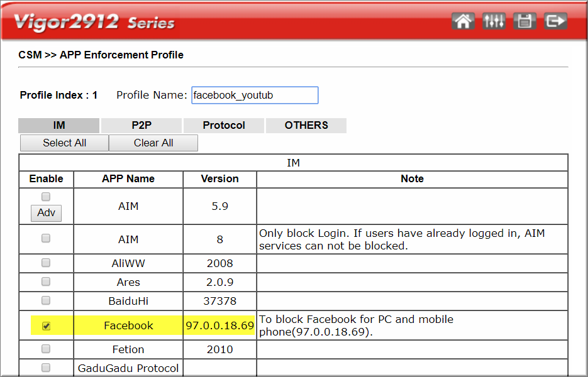Image resolution: width=588 pixels, height=377 pixels.
Task: Enable the BaiduHi checkbox
Action: coord(46,300)
